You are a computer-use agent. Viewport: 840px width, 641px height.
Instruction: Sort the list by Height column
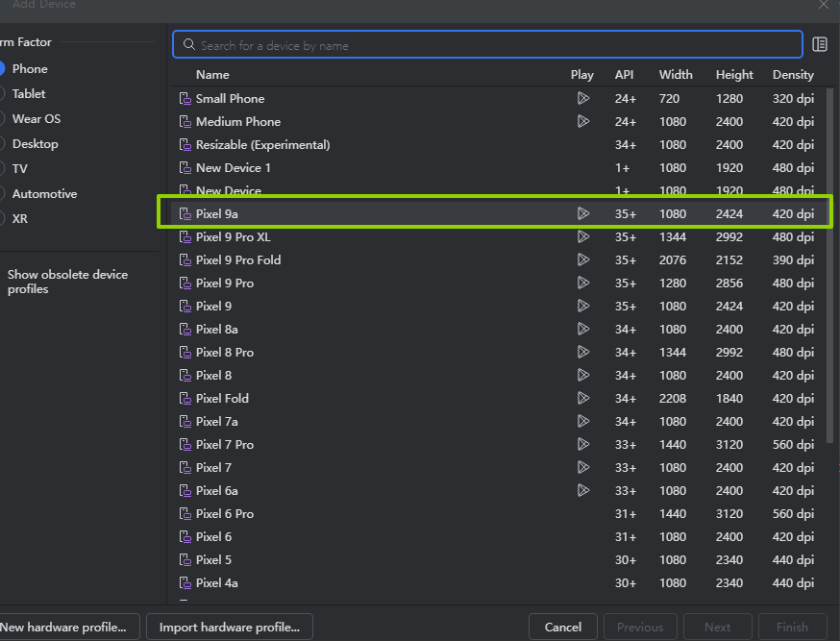734,75
